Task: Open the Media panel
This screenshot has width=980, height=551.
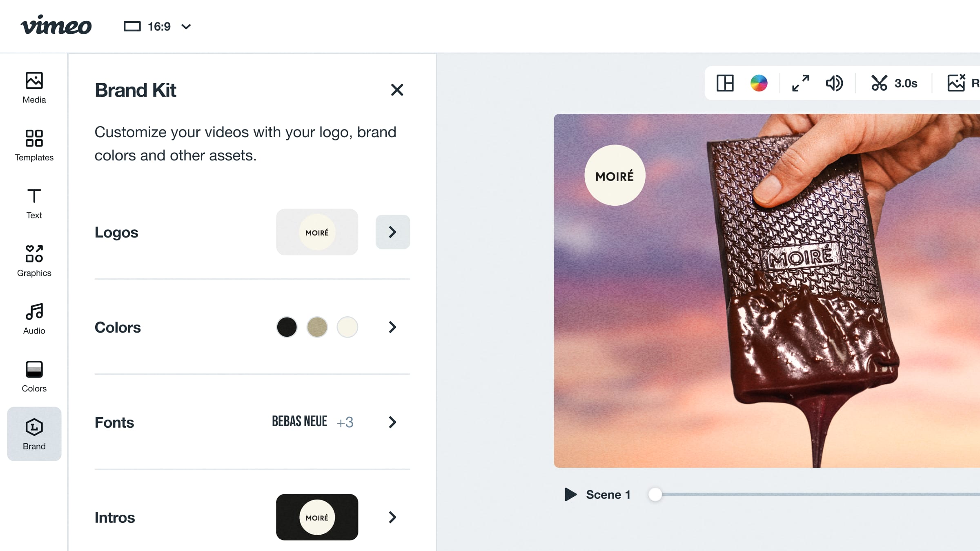Action: coord(34,88)
